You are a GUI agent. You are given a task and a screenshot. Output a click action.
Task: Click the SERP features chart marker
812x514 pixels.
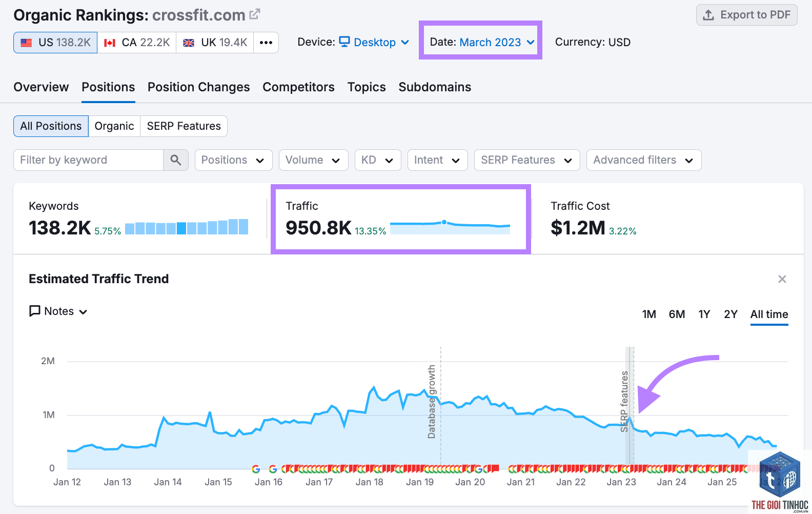pyautogui.click(x=624, y=401)
